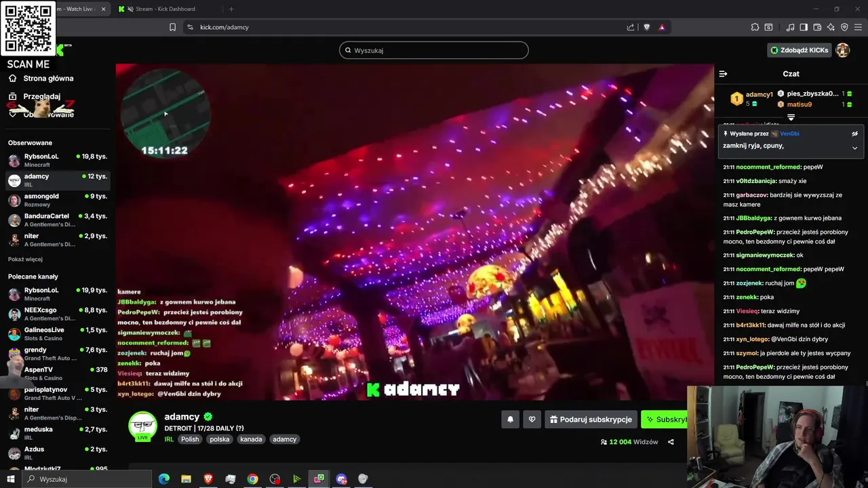Open the user profile avatar menu
868x488 pixels.
[842, 50]
